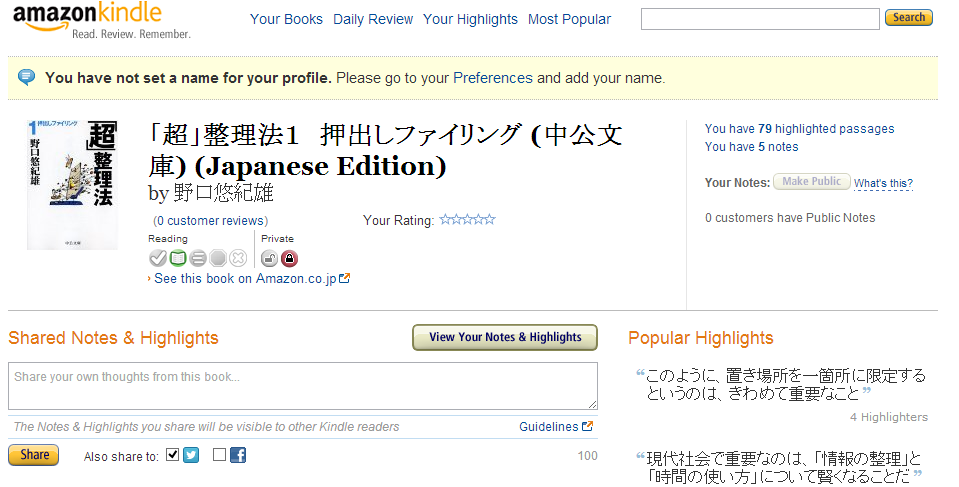Select the octagon stop-reading status icon
Screen dimensions: 959x487
218,258
